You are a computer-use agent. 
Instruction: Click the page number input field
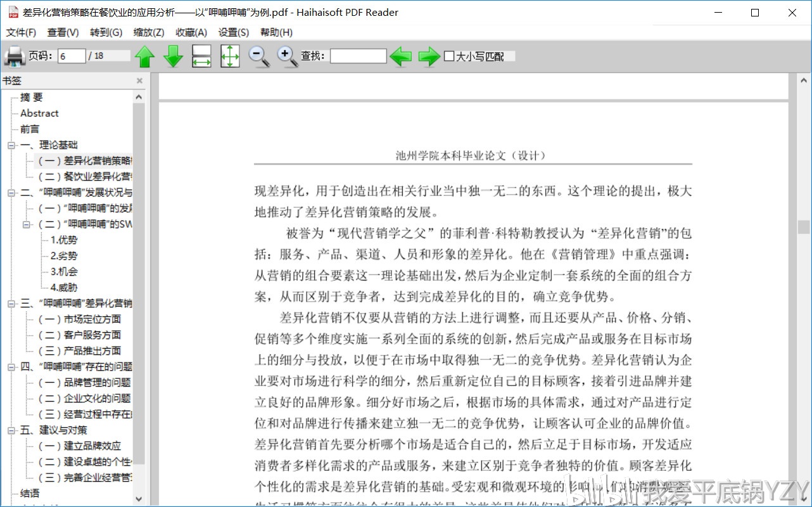[x=72, y=56]
